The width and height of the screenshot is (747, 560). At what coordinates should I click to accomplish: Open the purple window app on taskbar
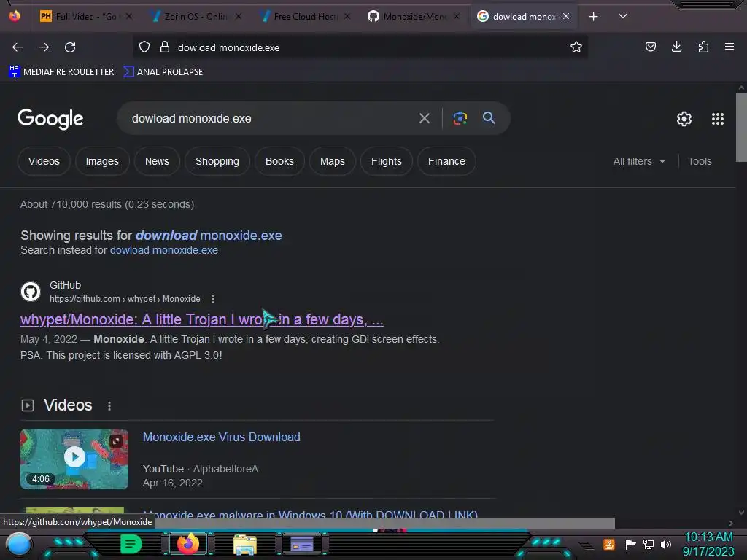point(302,544)
